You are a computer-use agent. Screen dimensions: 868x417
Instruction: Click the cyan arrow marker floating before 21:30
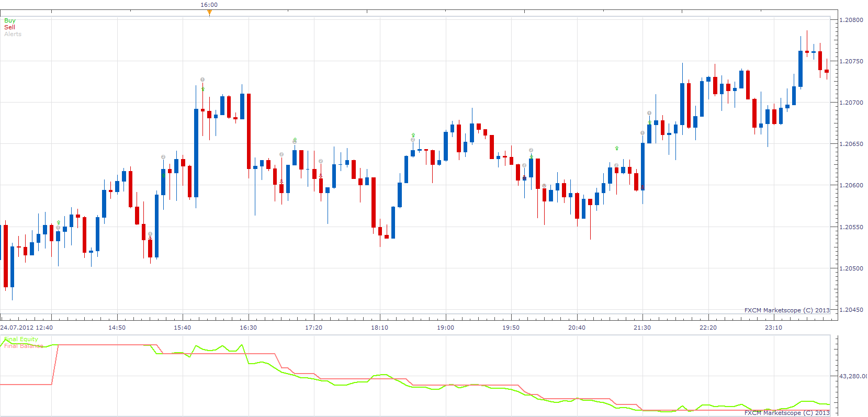pyautogui.click(x=617, y=148)
